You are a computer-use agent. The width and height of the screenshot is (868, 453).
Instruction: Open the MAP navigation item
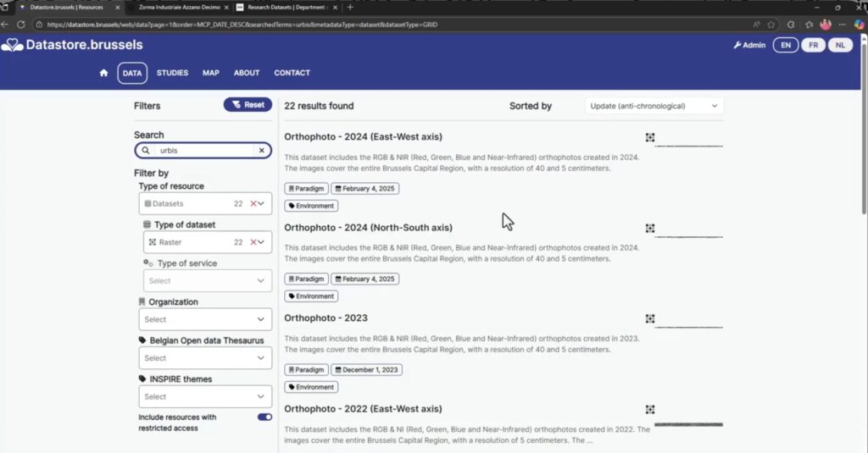(x=210, y=73)
